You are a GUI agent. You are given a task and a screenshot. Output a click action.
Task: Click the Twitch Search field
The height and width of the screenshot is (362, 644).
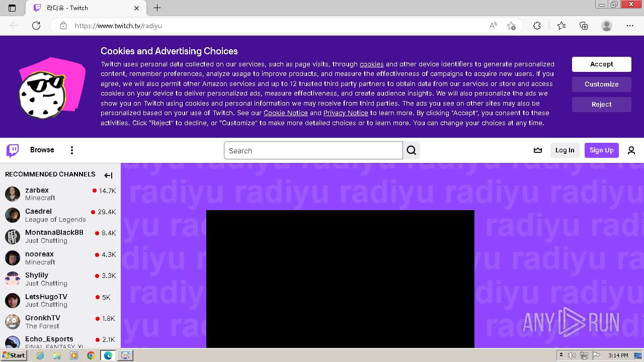coord(313,150)
